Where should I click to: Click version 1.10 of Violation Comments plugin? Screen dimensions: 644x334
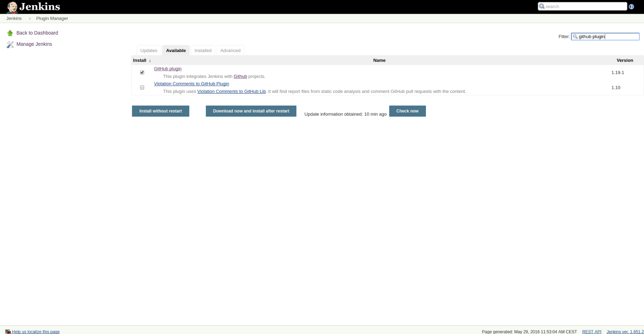tap(616, 87)
